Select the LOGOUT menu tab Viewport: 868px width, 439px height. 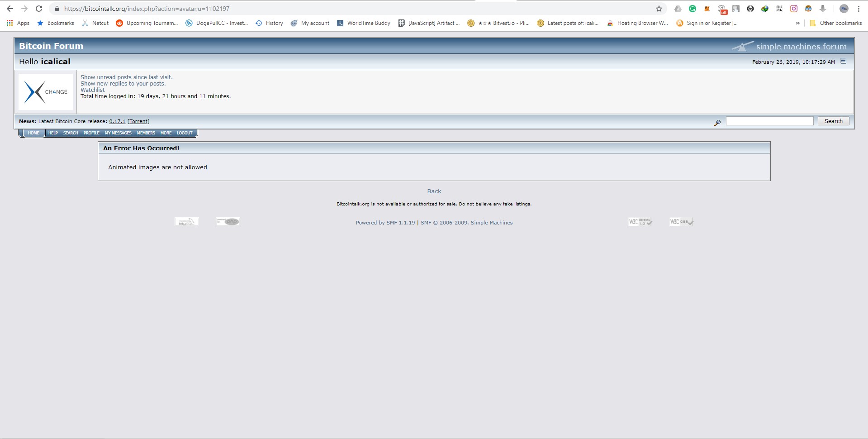click(x=185, y=133)
